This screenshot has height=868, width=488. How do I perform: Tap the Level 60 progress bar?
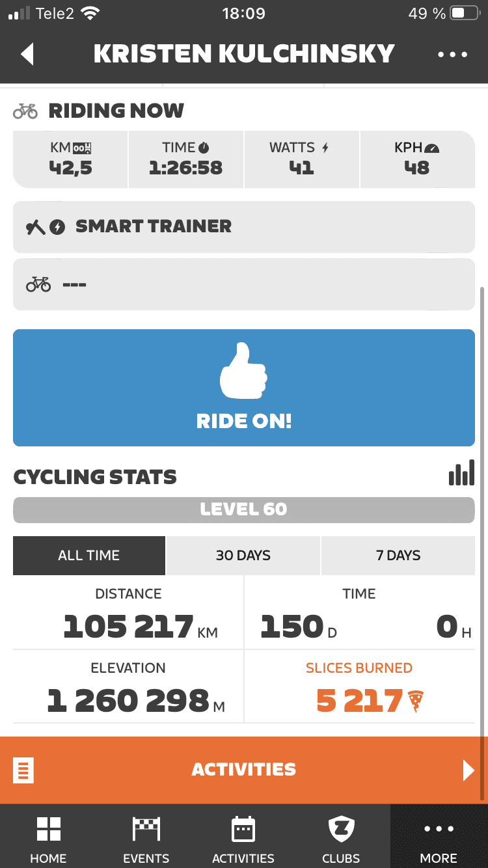243,509
